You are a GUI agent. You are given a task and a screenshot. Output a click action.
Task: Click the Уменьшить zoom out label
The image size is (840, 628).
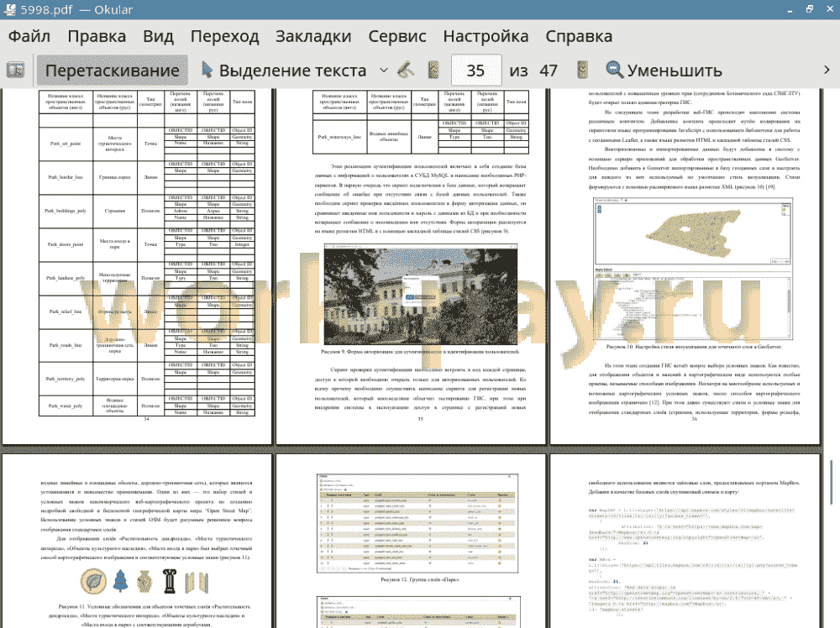coord(675,71)
